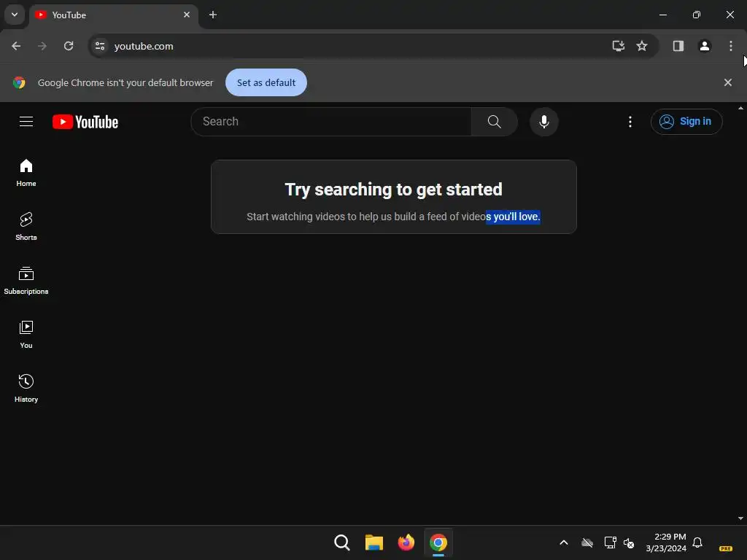Viewport: 747px width, 560px height.
Task: Click the network display tray icon
Action: click(x=611, y=542)
